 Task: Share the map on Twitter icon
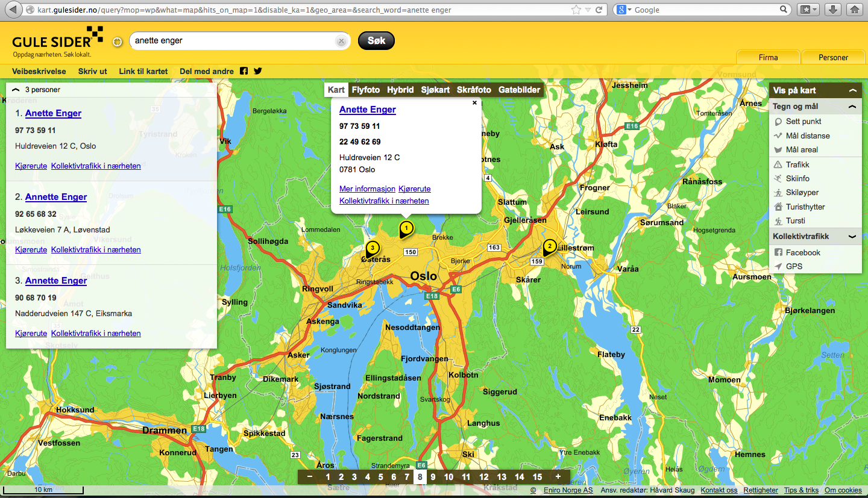click(258, 71)
